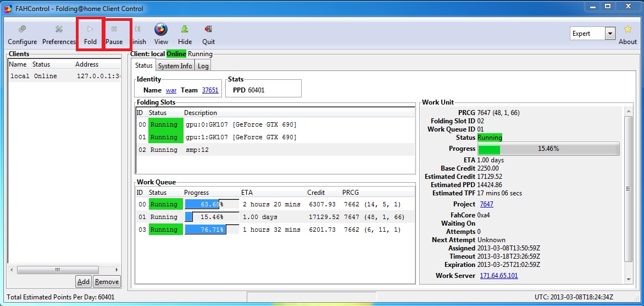644x306 pixels.
Task: Click the Work Unit 15.46% progress bar
Action: [548, 149]
